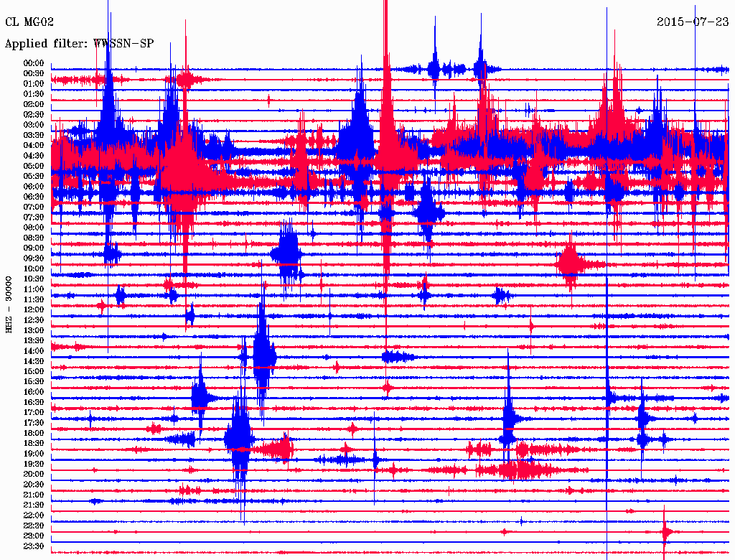
Task: Select the 06:00 time label
Action: point(34,186)
